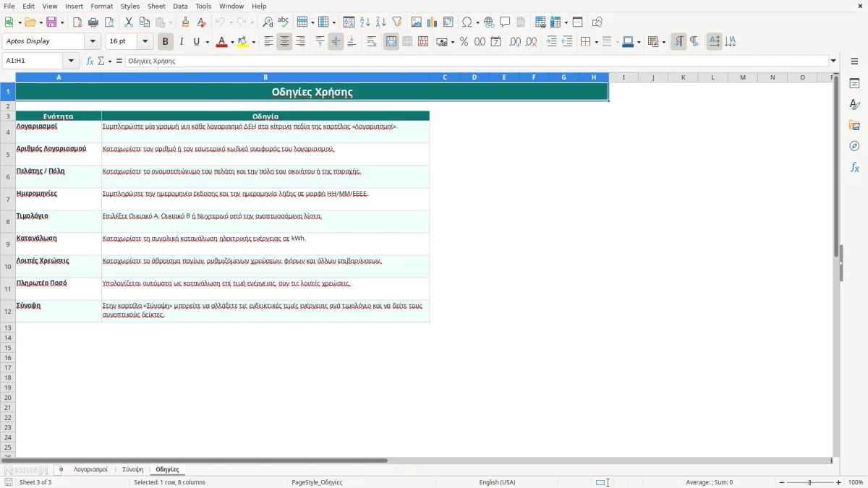Format cells as percent

pos(464,42)
